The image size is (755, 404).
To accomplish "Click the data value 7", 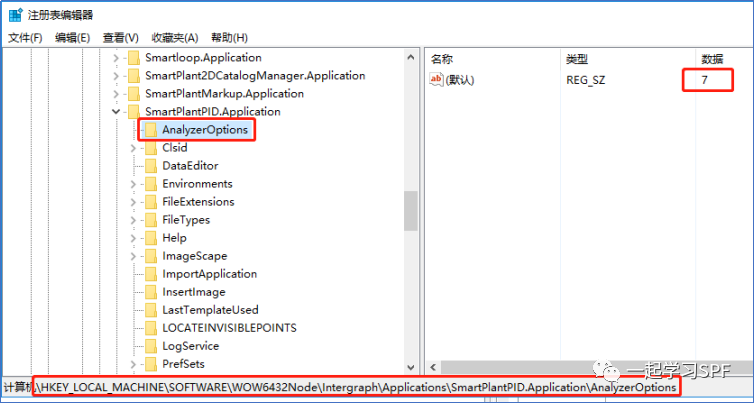I will click(x=704, y=80).
